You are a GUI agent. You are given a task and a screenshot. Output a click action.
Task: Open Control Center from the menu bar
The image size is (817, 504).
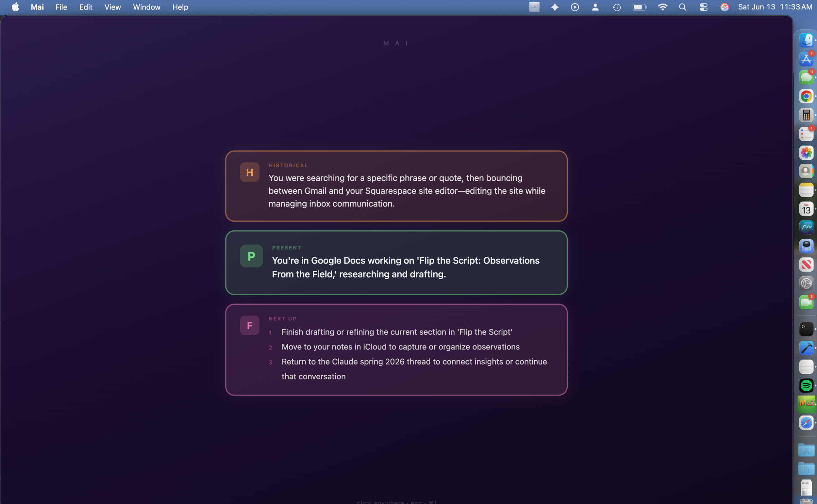pyautogui.click(x=703, y=7)
